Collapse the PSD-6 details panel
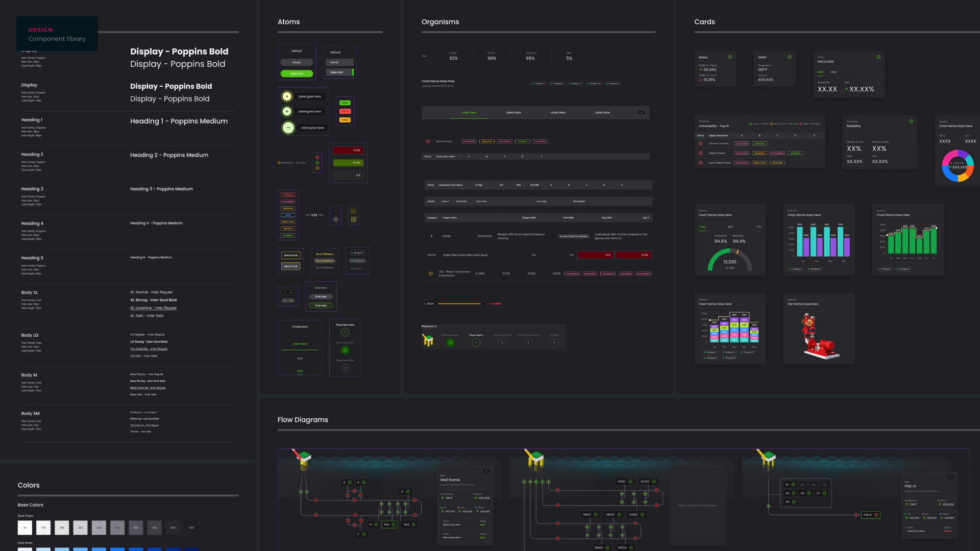980x551 pixels. pyautogui.click(x=950, y=477)
